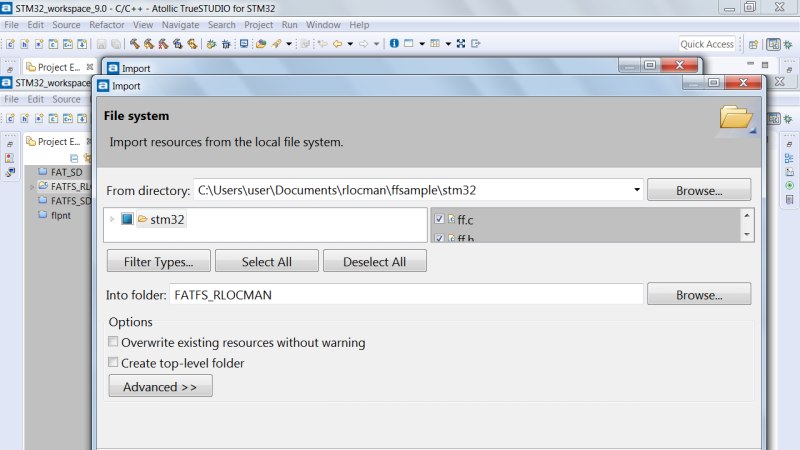This screenshot has width=800, height=450.
Task: Open the Window menu
Action: point(323,24)
